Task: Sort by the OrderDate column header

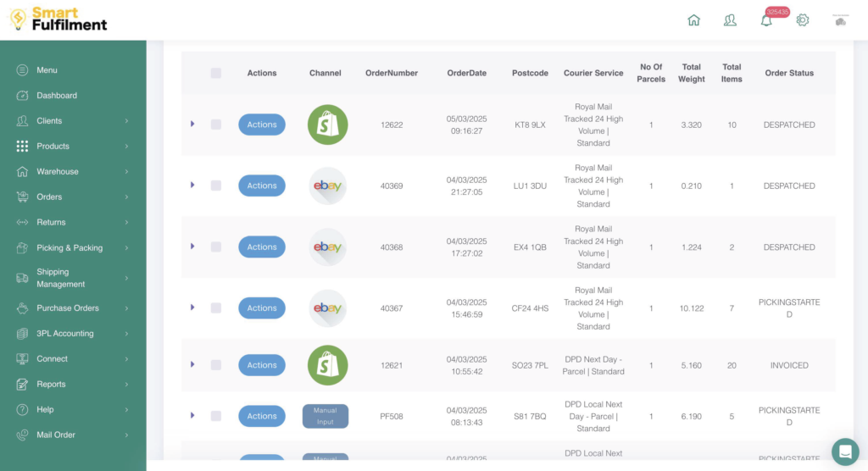Action: tap(466, 73)
